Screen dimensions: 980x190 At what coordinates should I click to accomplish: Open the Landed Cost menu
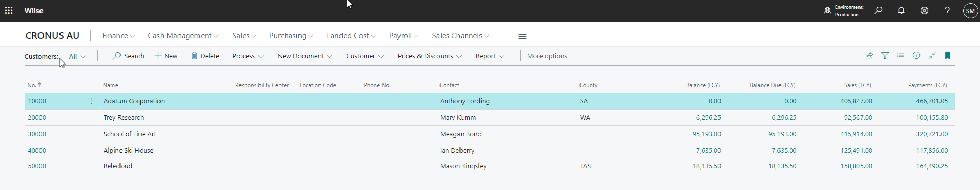click(x=351, y=36)
